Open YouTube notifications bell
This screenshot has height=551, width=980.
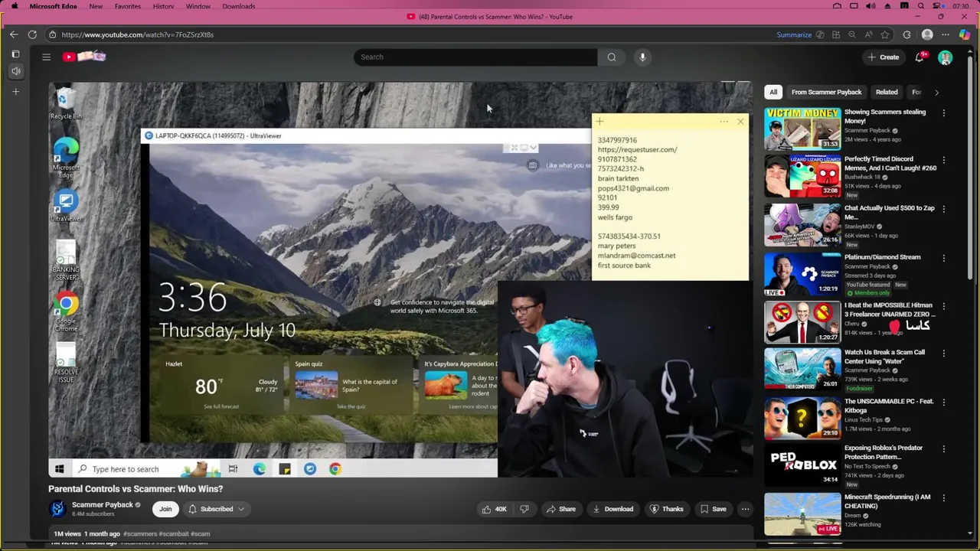(x=920, y=57)
